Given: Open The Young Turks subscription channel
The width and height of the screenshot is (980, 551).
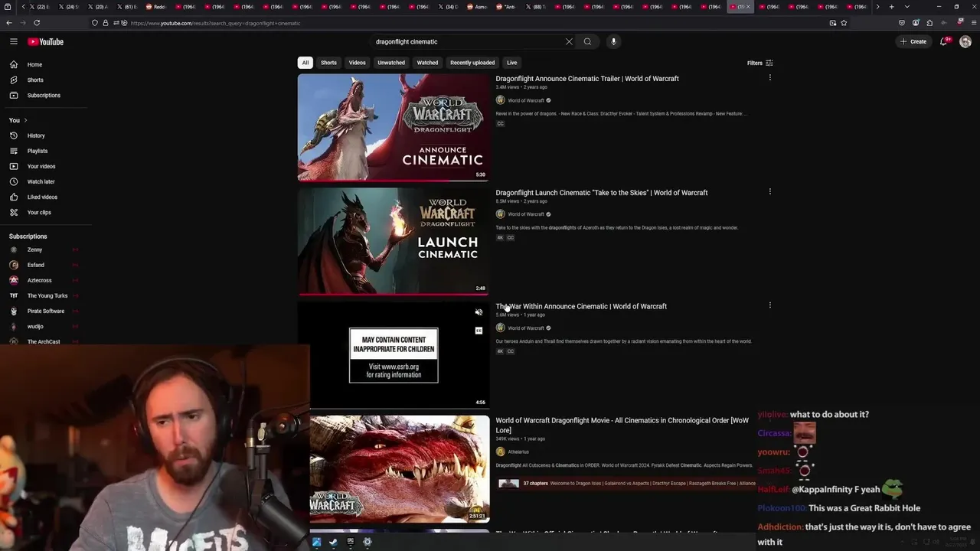Looking at the screenshot, I should click(47, 295).
